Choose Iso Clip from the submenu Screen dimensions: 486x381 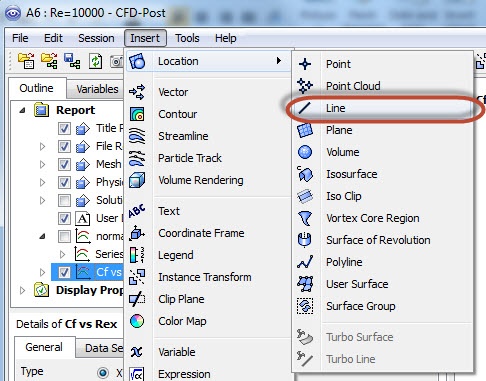coord(383,196)
